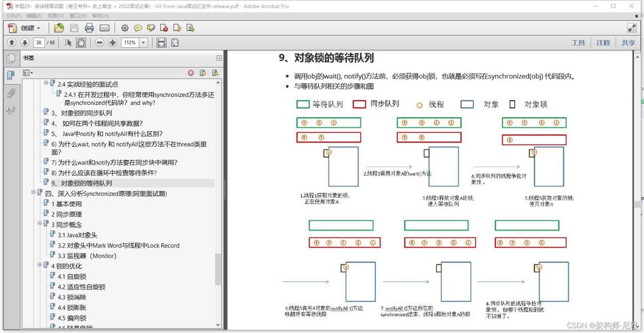Collapse the 3 同步概念 bookmark
644x333 pixels.
(x=40, y=223)
